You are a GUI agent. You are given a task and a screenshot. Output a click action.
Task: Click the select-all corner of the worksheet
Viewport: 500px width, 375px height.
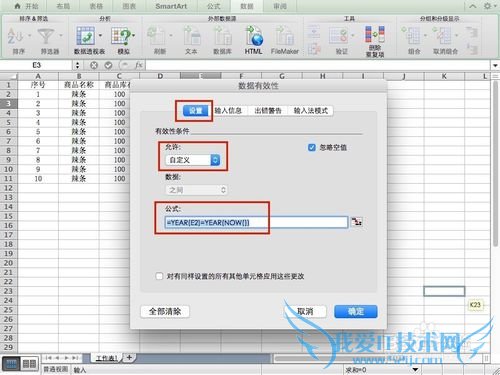click(x=8, y=76)
